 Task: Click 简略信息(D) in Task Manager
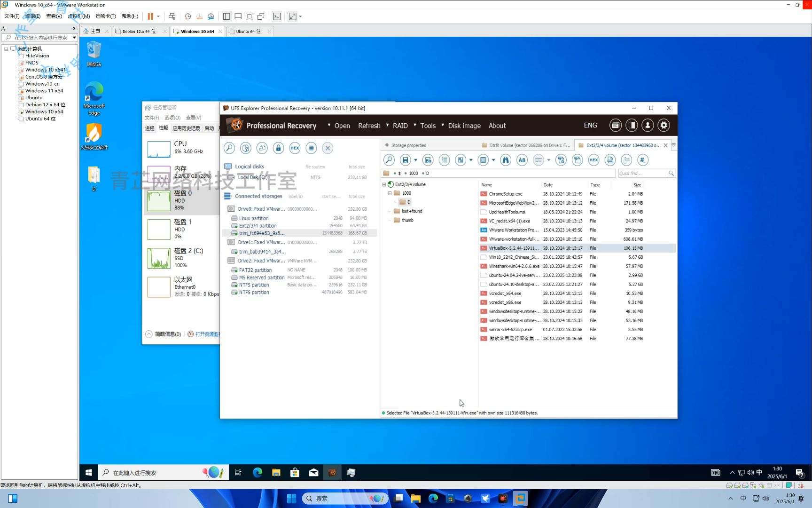tap(168, 334)
